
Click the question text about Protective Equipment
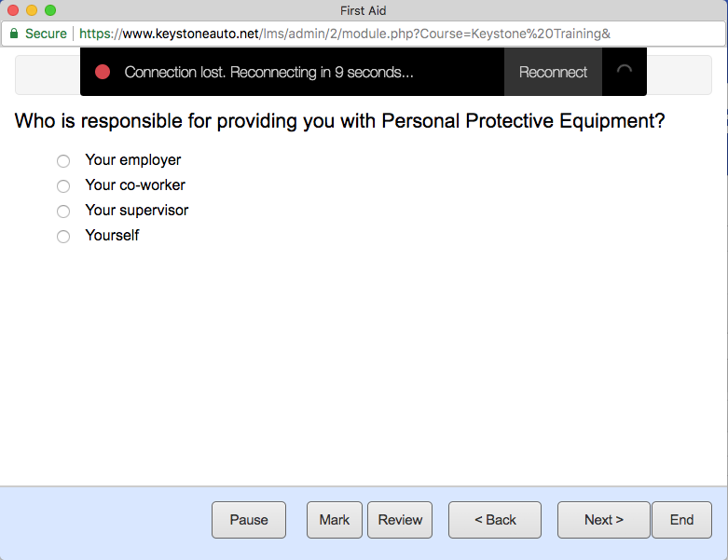click(339, 121)
